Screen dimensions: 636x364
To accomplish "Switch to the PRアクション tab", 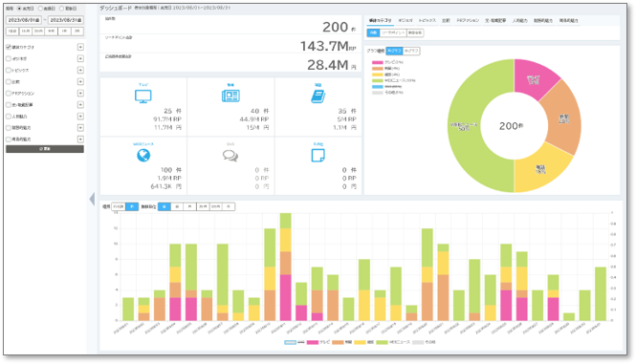I will tap(468, 21).
